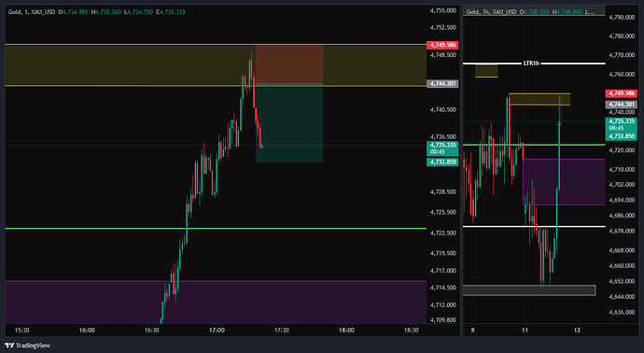Click the H4,735.760 high value
The image size is (644, 353).
coord(106,12)
